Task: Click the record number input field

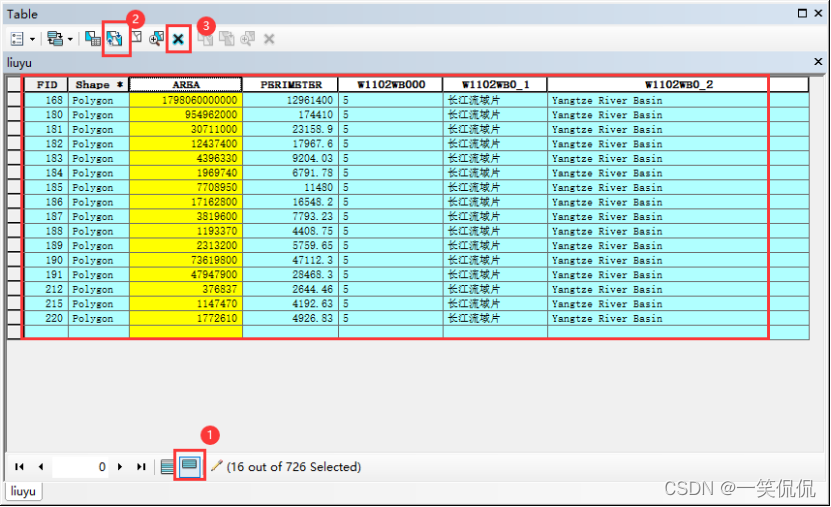Action: click(80, 467)
